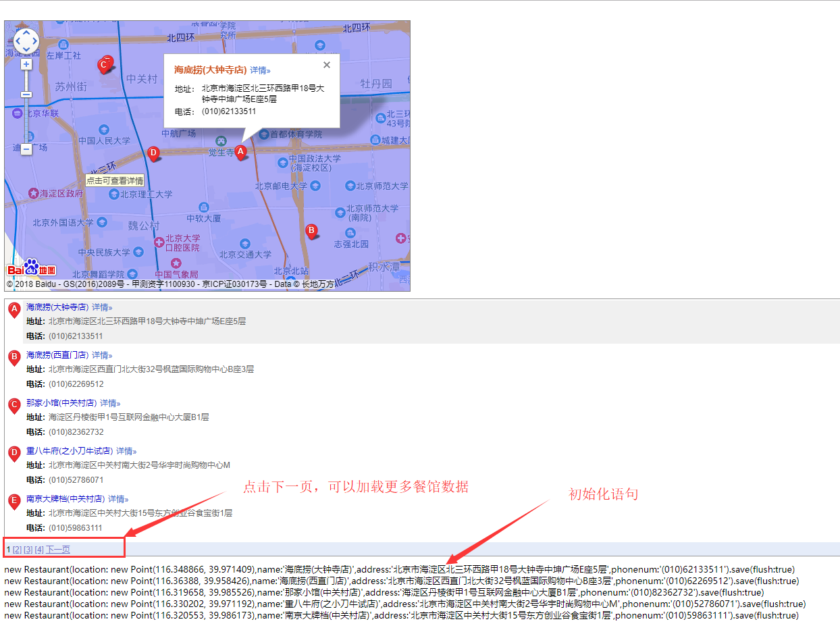Open 那家小馆(中关村店) in the results list
This screenshot has height=630, width=840.
click(61, 403)
